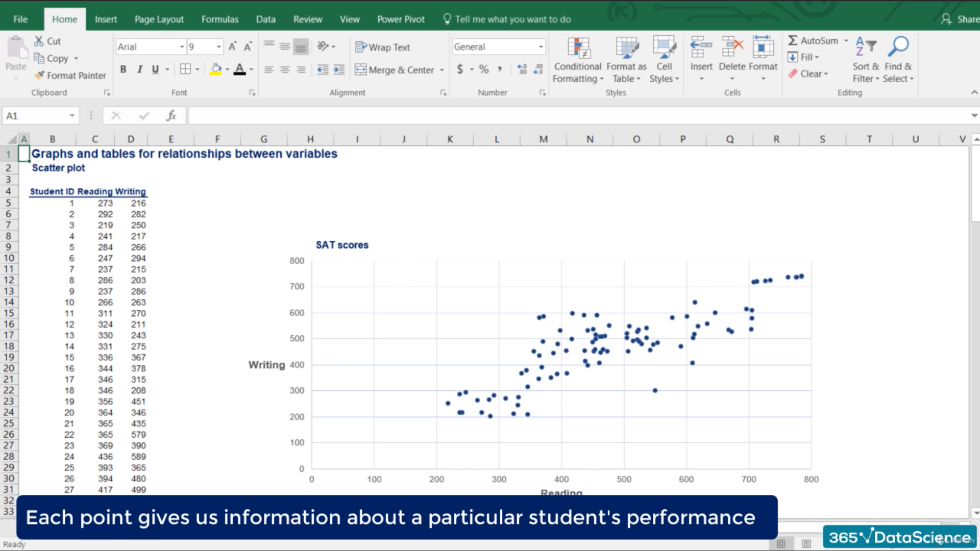Expand the AutoSum dropdown arrow
Image resolution: width=980 pixels, height=551 pixels.
(x=846, y=41)
